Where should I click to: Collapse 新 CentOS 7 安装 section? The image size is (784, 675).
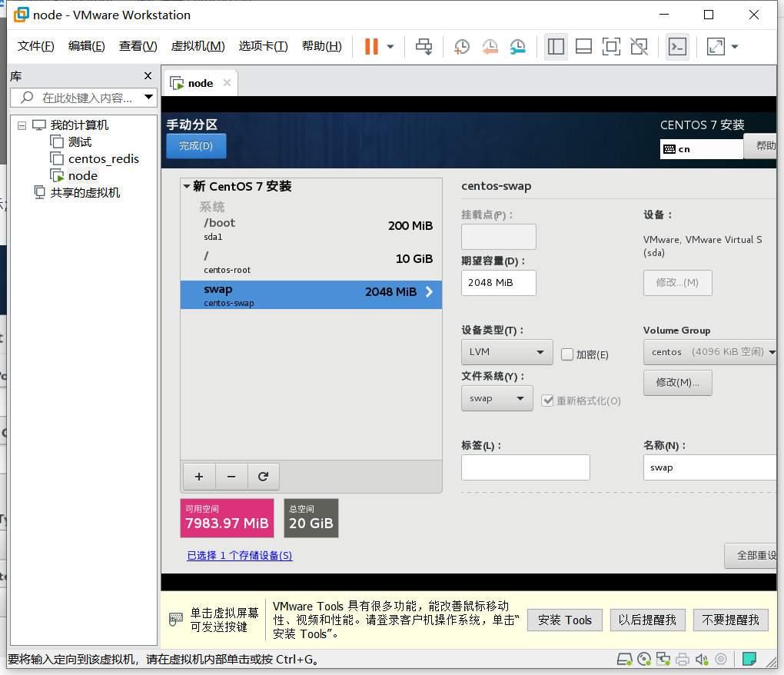(187, 187)
